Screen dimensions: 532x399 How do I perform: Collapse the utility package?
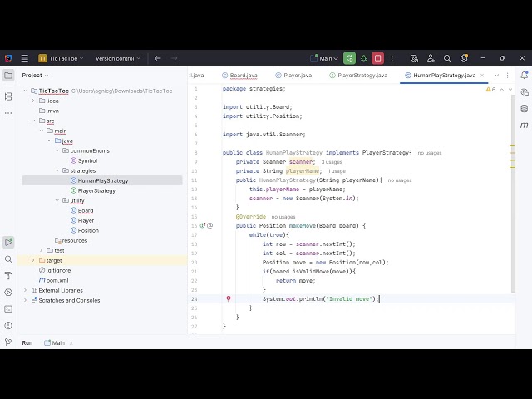[57, 200]
